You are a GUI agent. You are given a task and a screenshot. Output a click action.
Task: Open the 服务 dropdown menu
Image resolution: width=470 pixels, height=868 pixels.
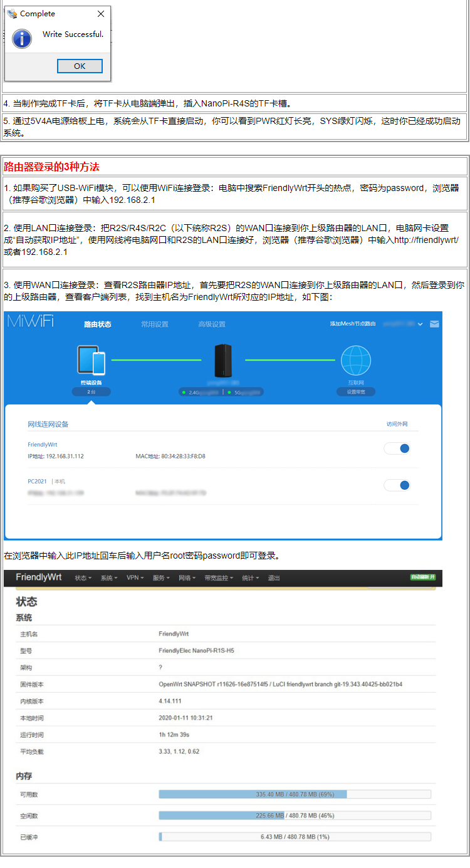162,578
